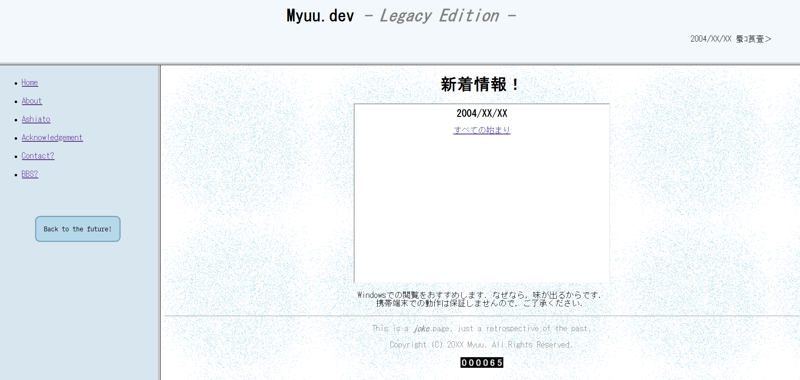Click the 000065 visitor counter
This screenshot has height=380, width=800.
(x=482, y=363)
